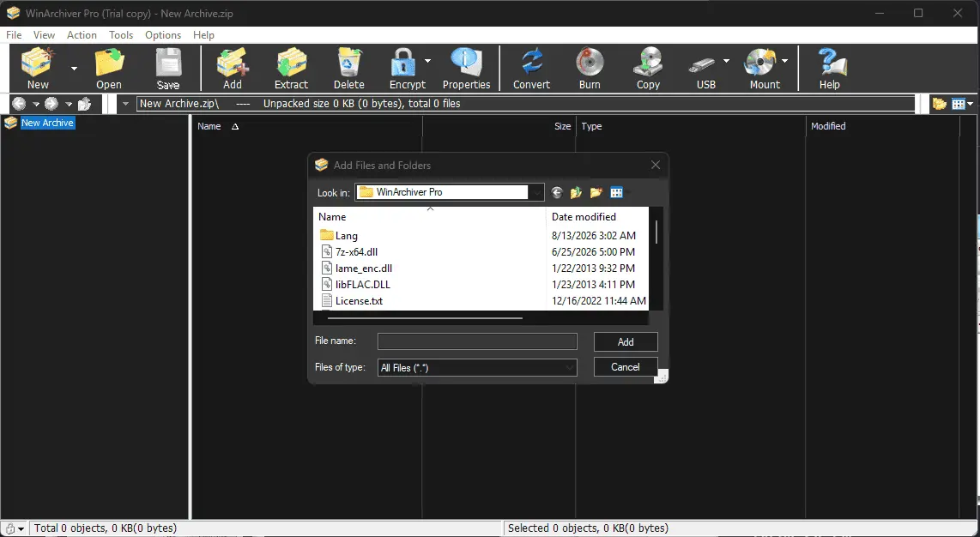Sort main list by Size column
980x537 pixels.
coord(499,126)
